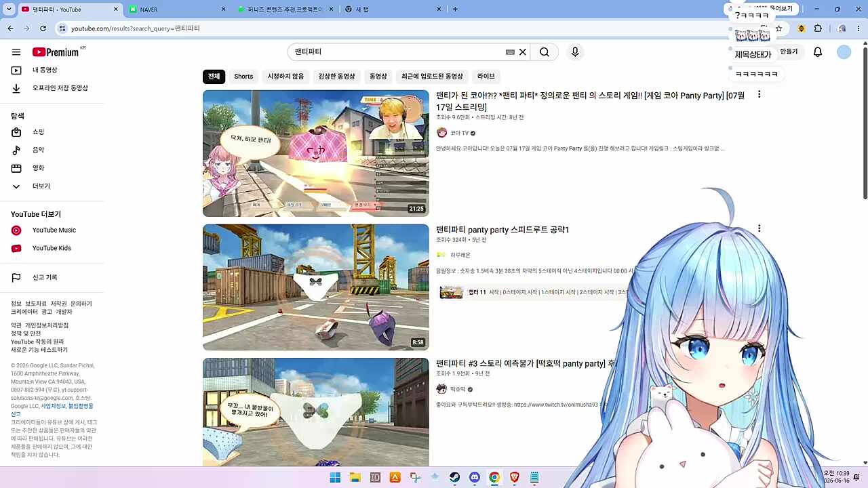Image resolution: width=868 pixels, height=488 pixels.
Task: Open more actions for the 스피드루트 공략1 video
Action: click(759, 228)
